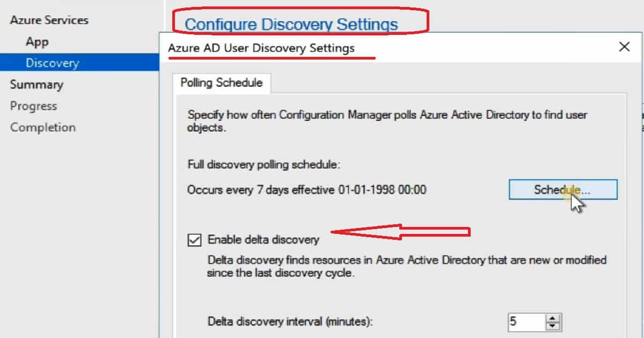Image resolution: width=644 pixels, height=338 pixels.
Task: Click the 'Delta discovery finds resources' description text
Action: (x=407, y=266)
